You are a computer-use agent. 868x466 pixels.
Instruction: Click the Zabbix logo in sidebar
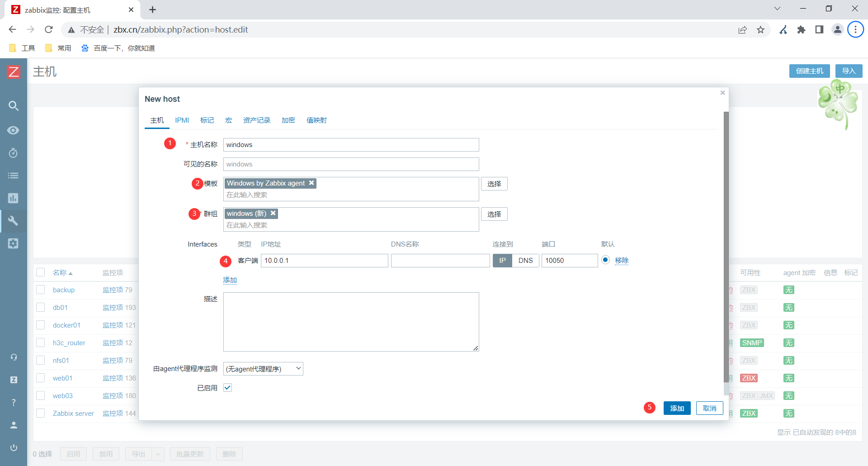coord(14,71)
